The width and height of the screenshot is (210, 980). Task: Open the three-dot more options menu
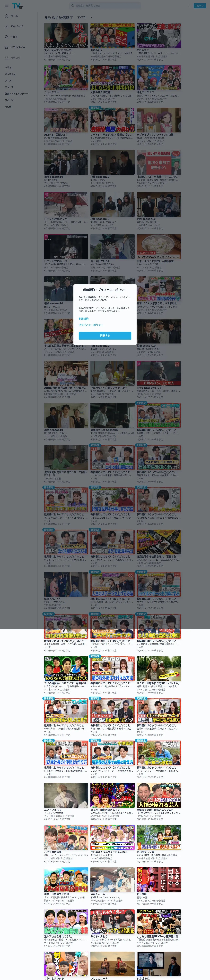[189, 6]
